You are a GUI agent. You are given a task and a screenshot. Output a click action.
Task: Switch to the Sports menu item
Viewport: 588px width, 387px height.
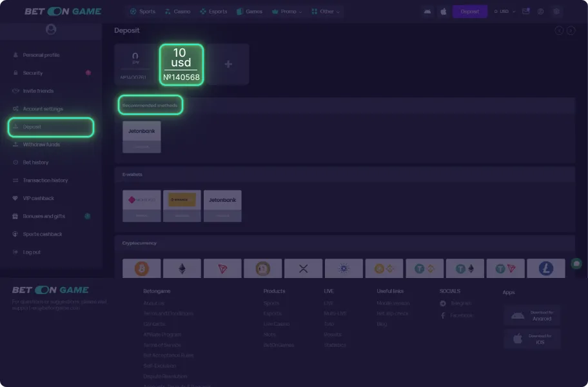141,11
